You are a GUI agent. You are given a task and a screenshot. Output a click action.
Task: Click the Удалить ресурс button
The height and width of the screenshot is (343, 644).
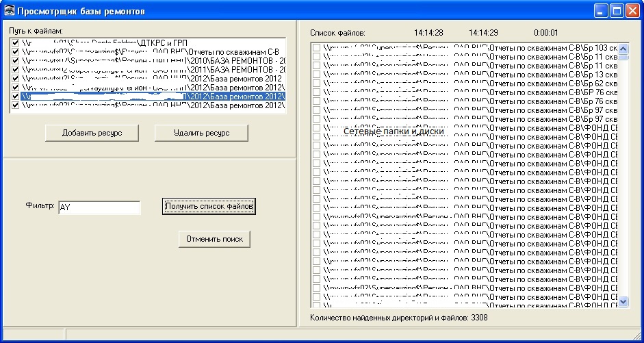pos(201,133)
